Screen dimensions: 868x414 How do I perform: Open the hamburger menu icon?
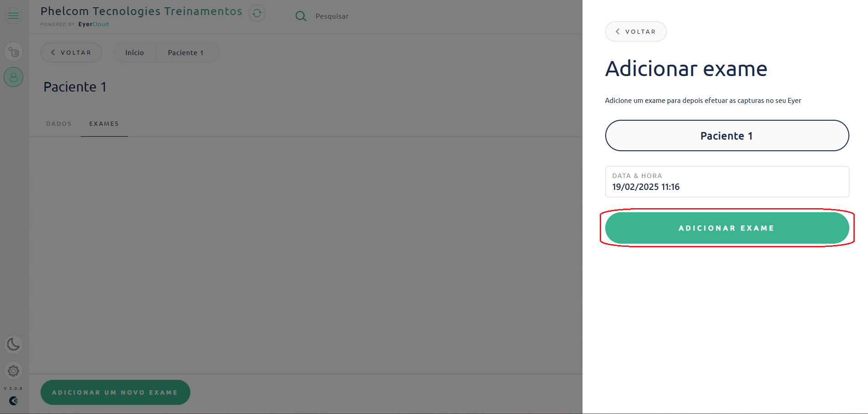click(14, 16)
